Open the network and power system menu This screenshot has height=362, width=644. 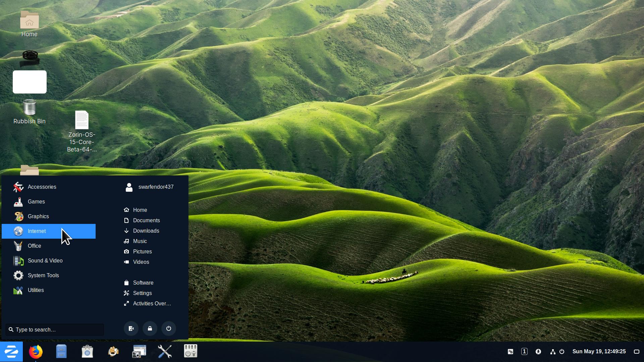click(x=557, y=352)
